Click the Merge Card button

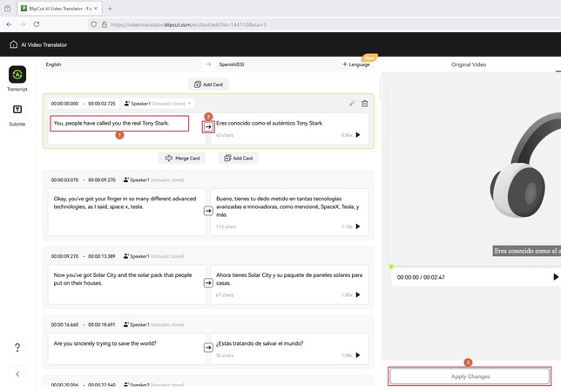181,159
